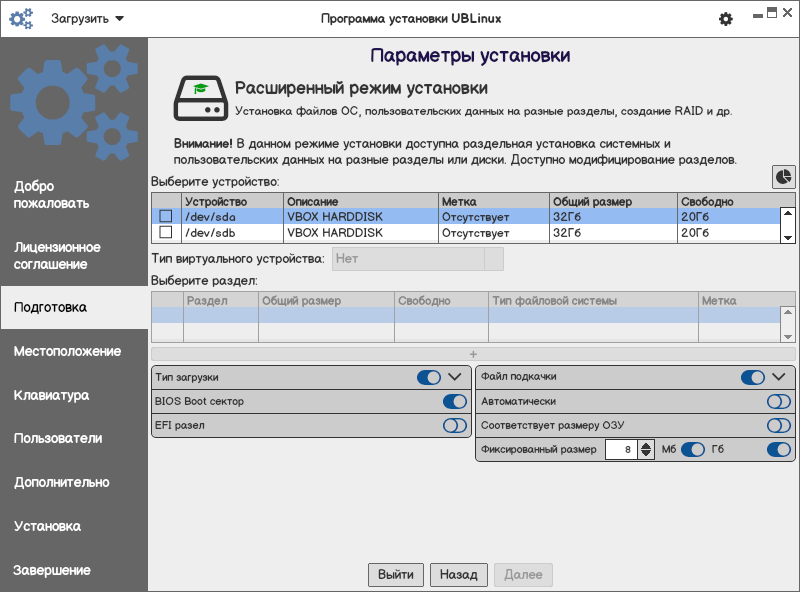Click the Выйти button
Image resolution: width=800 pixels, height=592 pixels.
click(396, 575)
